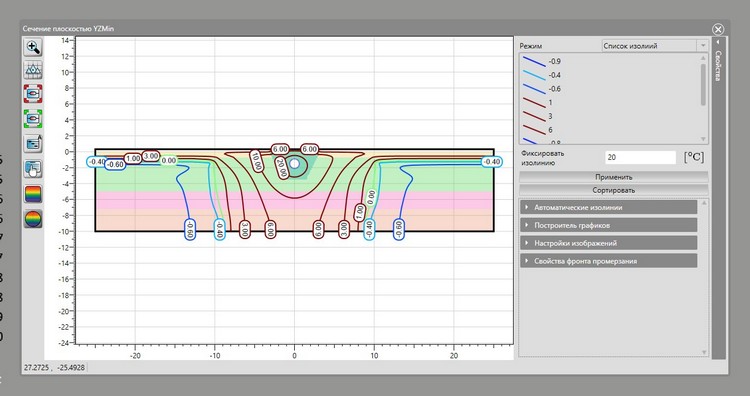This screenshot has width=750, height=396.
Task: Expand the Автоматические изолинии section
Action: click(608, 208)
